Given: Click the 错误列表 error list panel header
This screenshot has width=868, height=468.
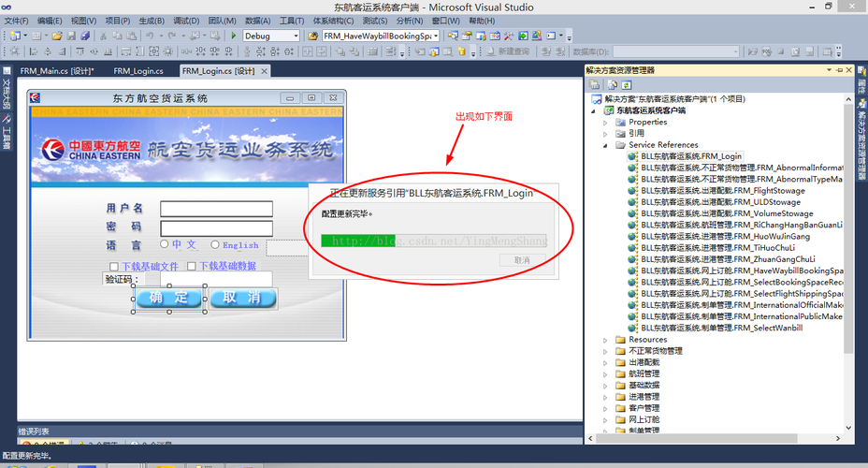Looking at the screenshot, I should (299, 431).
